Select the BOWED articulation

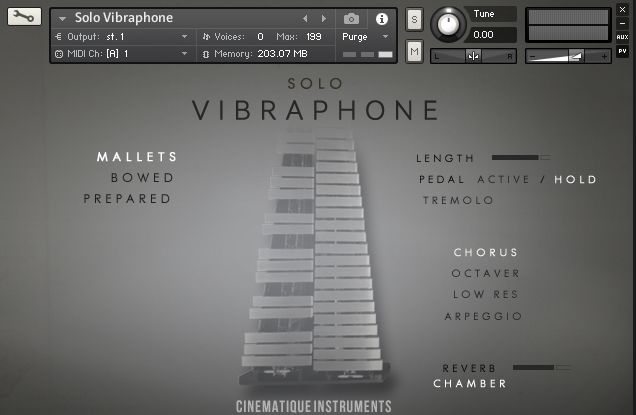coord(142,178)
